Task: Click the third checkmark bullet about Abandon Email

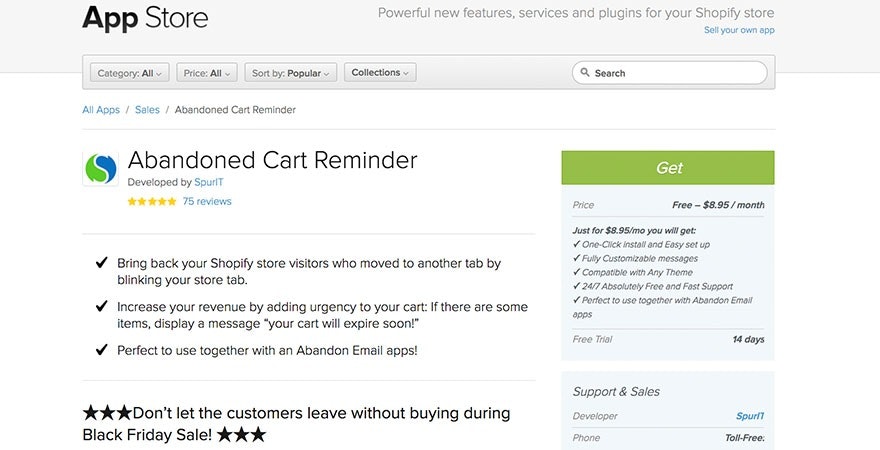Action: coord(101,350)
